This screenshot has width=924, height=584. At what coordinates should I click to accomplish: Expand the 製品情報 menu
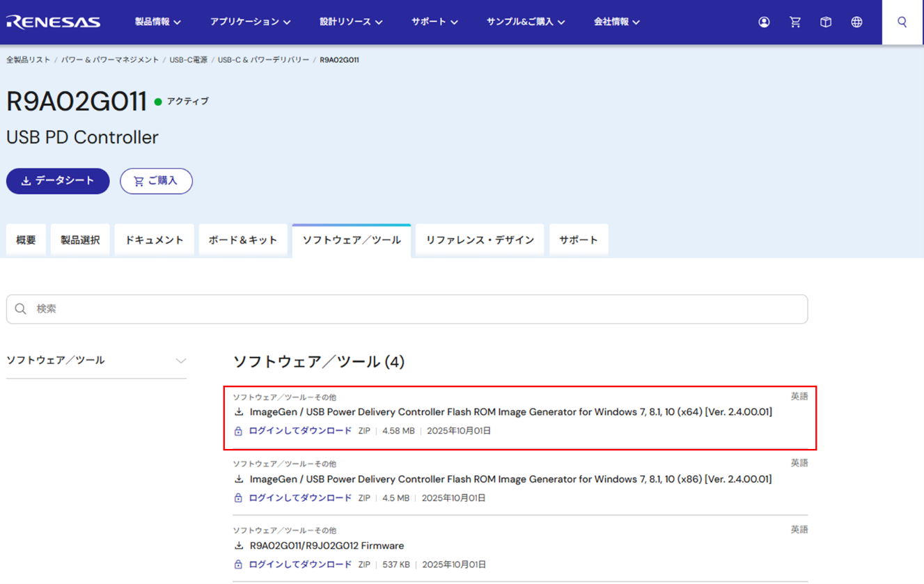[x=157, y=22]
